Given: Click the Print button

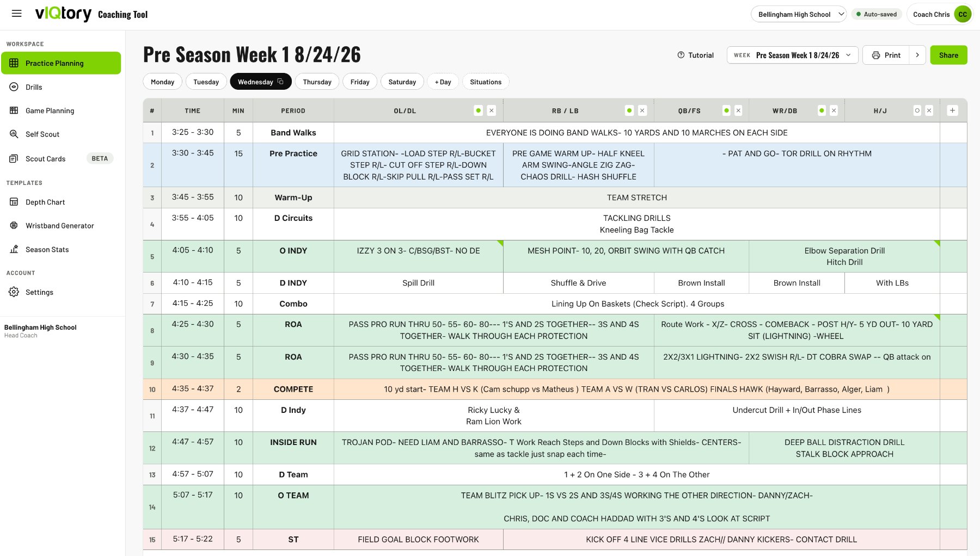Looking at the screenshot, I should (886, 55).
